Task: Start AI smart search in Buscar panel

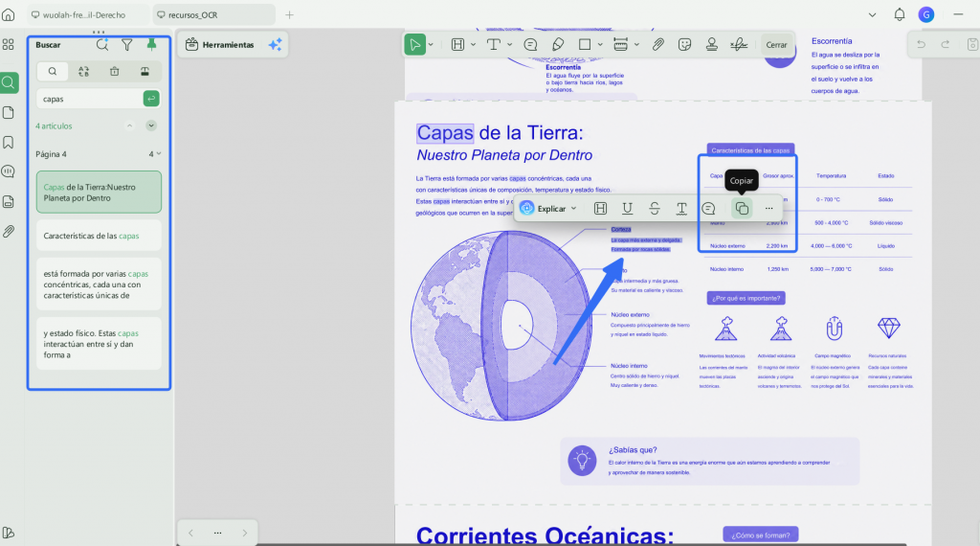Action: click(x=101, y=44)
